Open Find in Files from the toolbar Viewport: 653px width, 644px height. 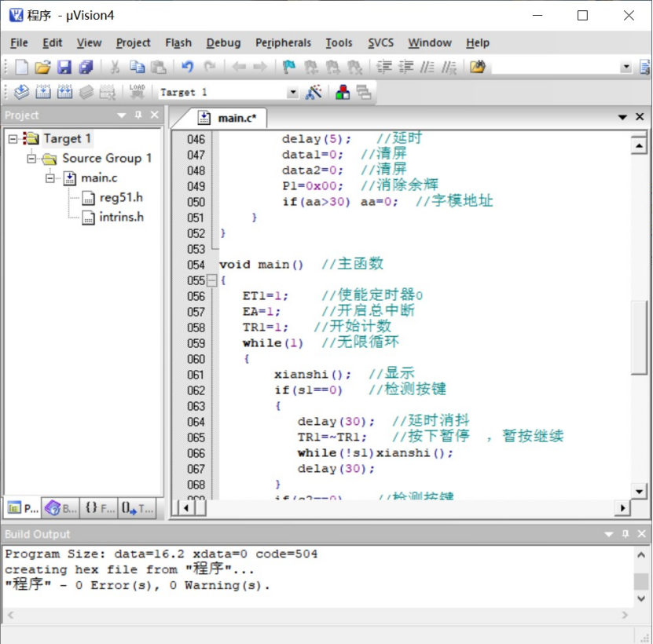pyautogui.click(x=478, y=67)
